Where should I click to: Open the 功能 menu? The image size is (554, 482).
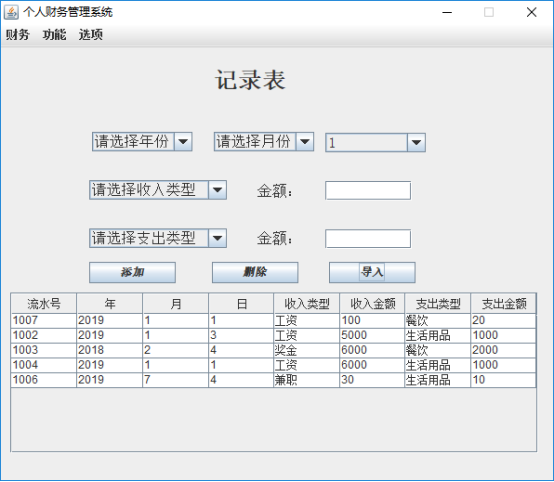[x=54, y=35]
